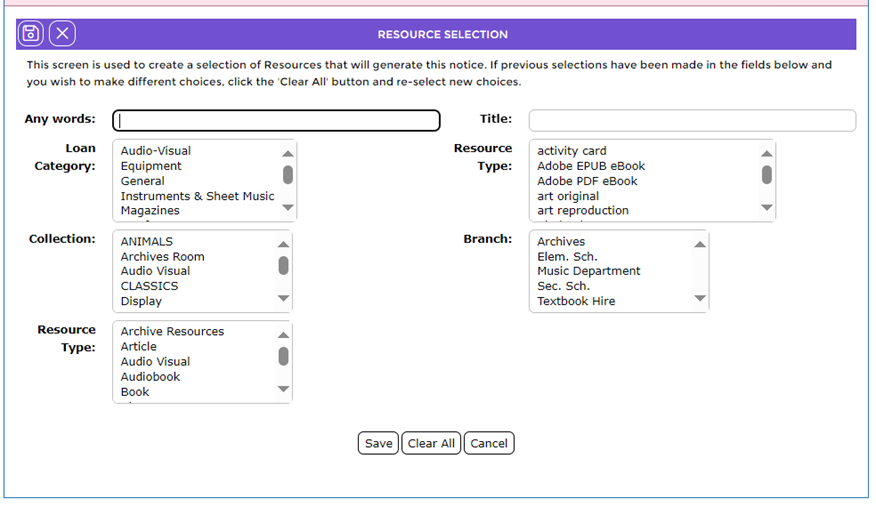Image resolution: width=876 pixels, height=507 pixels.
Task: Select Archives in Branch list
Action: [x=561, y=241]
